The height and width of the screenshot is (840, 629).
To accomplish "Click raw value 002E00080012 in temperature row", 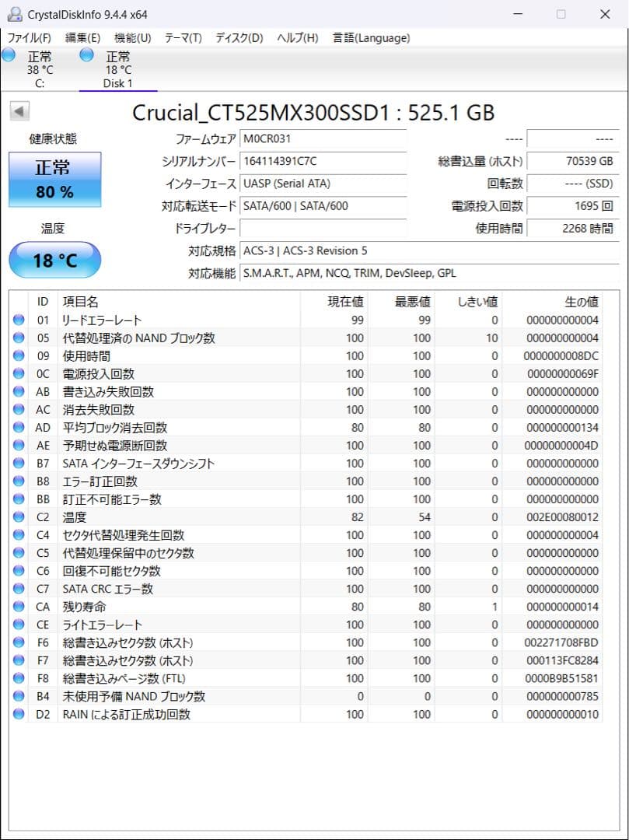I will [563, 517].
